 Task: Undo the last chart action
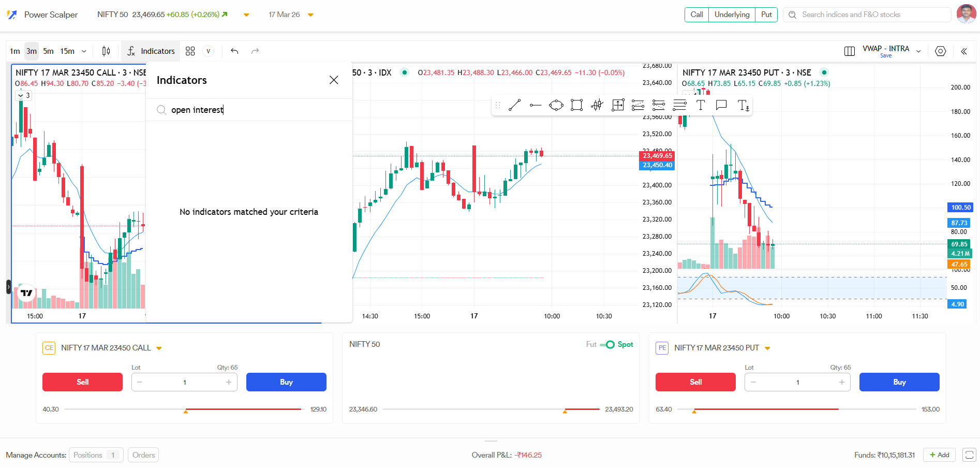pos(234,51)
